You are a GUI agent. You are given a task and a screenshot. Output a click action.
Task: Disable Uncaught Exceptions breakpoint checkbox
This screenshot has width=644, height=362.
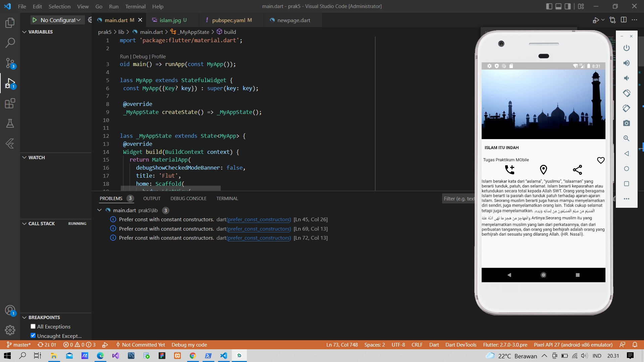(x=33, y=336)
